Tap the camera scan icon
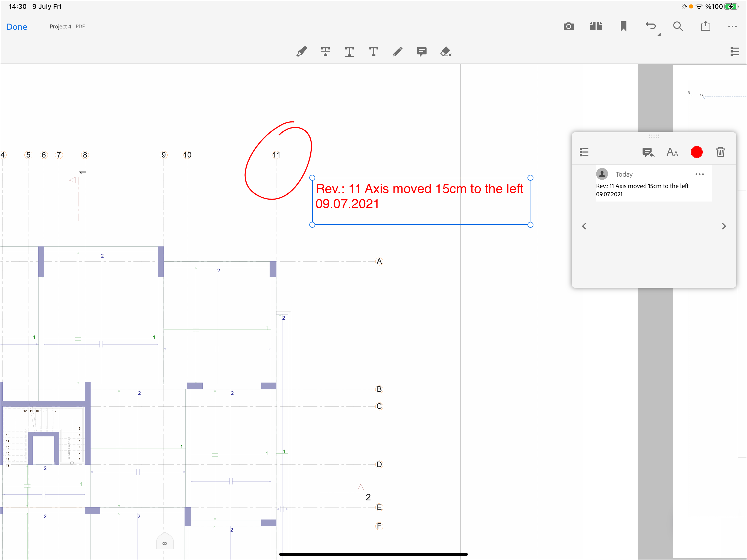This screenshot has width=747, height=560. [568, 26]
